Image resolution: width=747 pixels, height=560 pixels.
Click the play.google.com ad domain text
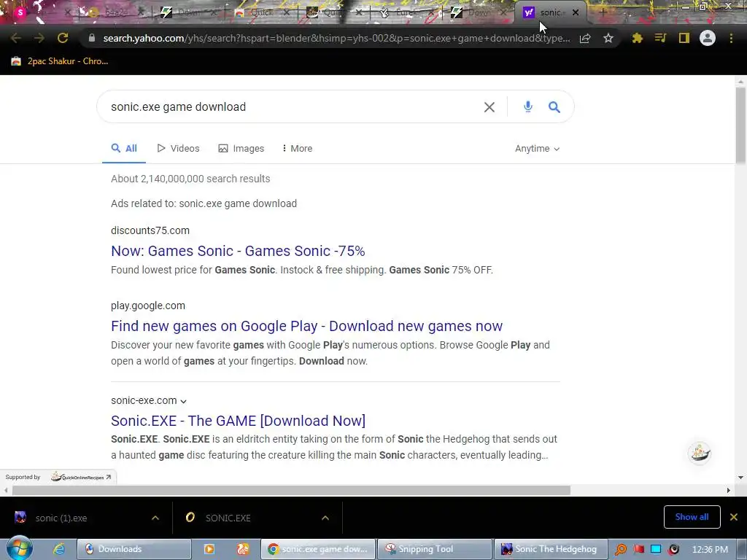pos(148,306)
